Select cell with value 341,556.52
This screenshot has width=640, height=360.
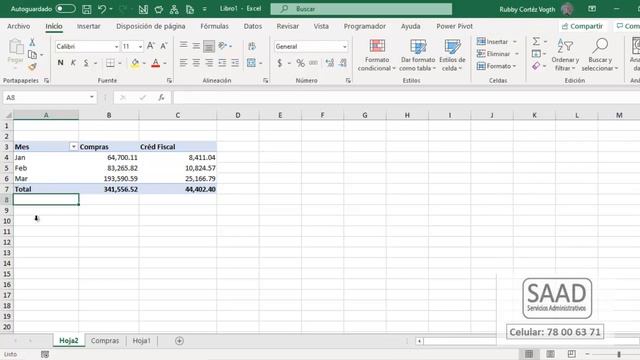(109, 189)
